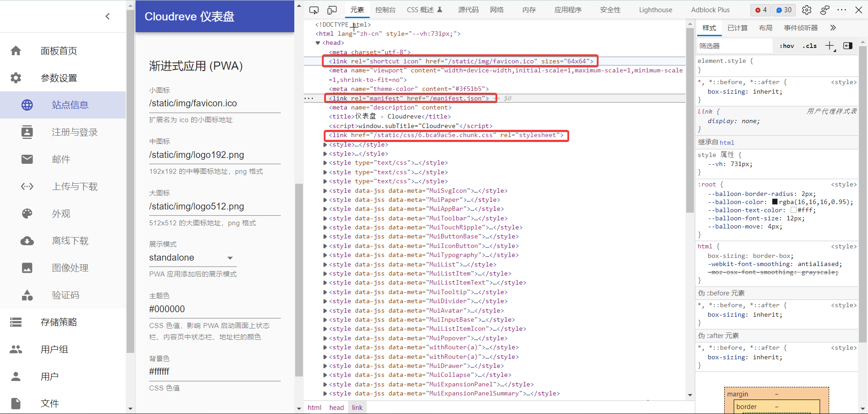Image resolution: width=868 pixels, height=414 pixels.
Task: Switch to the 已计算 styles tab
Action: pos(737,28)
